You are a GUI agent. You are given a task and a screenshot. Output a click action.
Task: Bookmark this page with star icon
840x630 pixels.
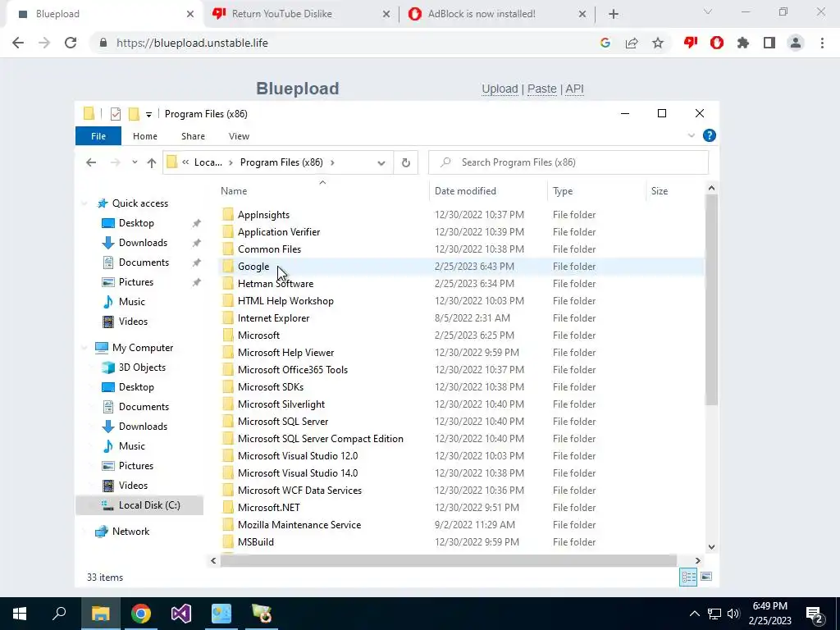(x=658, y=43)
